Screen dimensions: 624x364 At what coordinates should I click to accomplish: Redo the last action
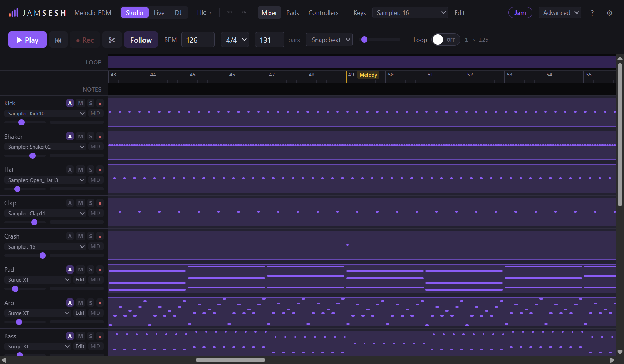coord(244,12)
